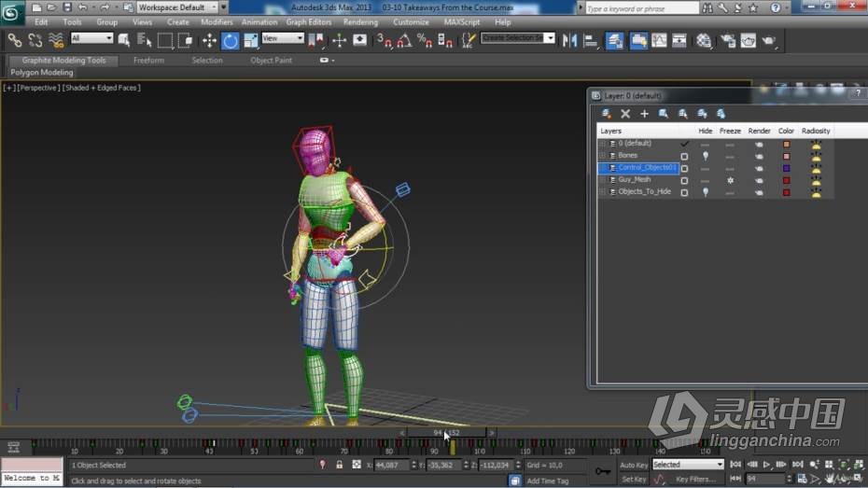Click Add Time Tag
Viewport: 868px width, 488px height.
tap(548, 481)
